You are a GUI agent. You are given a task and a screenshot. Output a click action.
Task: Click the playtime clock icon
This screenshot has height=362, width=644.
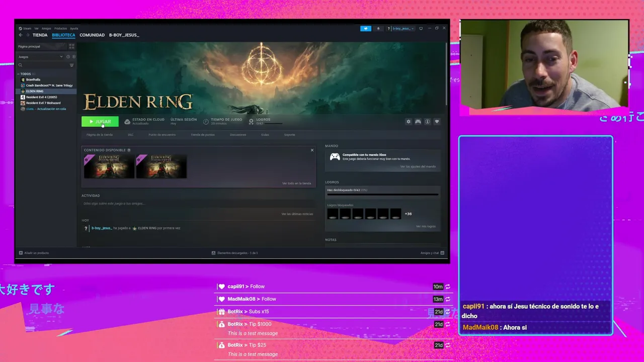tap(206, 122)
